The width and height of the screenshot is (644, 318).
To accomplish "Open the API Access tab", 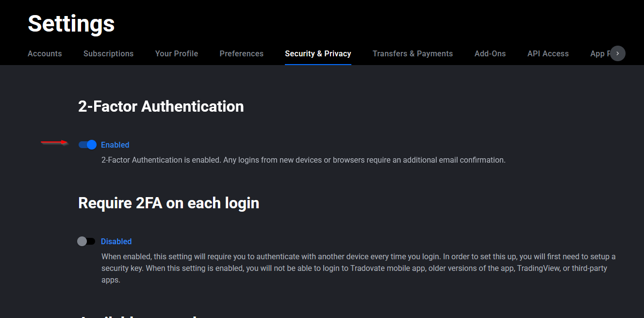I will pos(548,53).
